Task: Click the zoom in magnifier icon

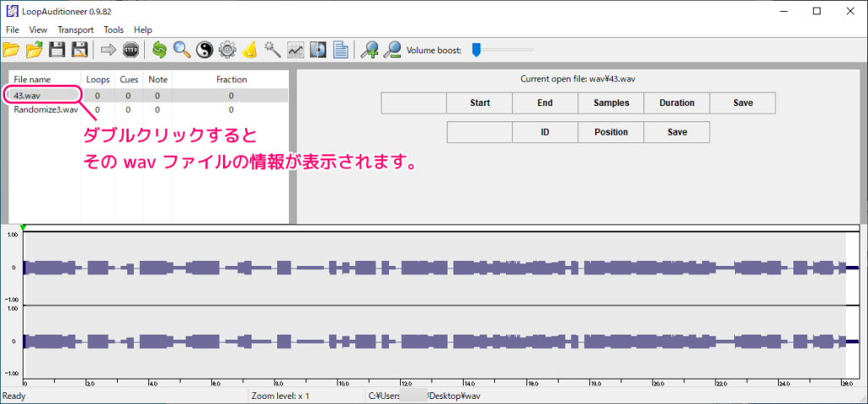Action: click(x=369, y=50)
